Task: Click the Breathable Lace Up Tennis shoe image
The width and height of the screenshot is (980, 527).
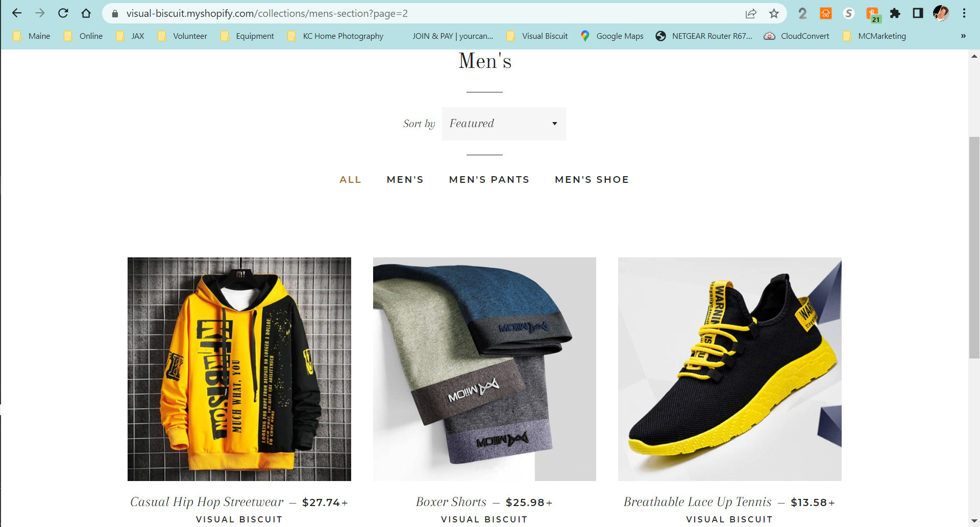Action: point(729,369)
